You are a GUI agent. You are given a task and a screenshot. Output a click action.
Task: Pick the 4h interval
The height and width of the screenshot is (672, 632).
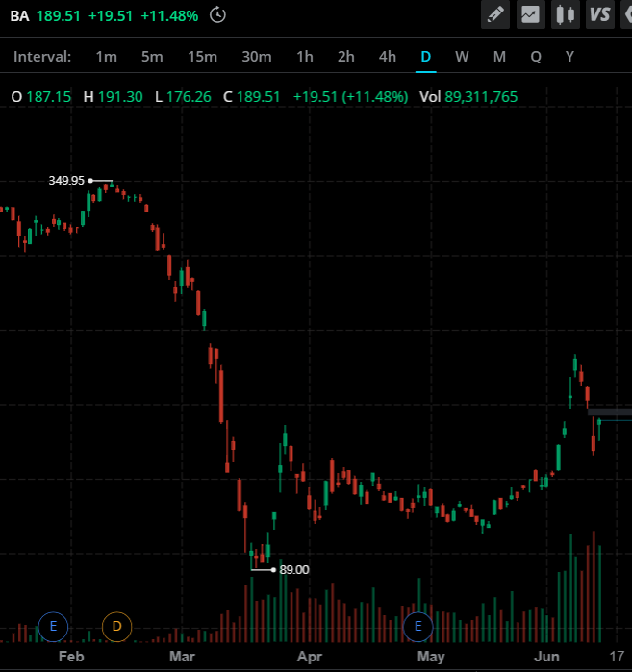click(387, 57)
